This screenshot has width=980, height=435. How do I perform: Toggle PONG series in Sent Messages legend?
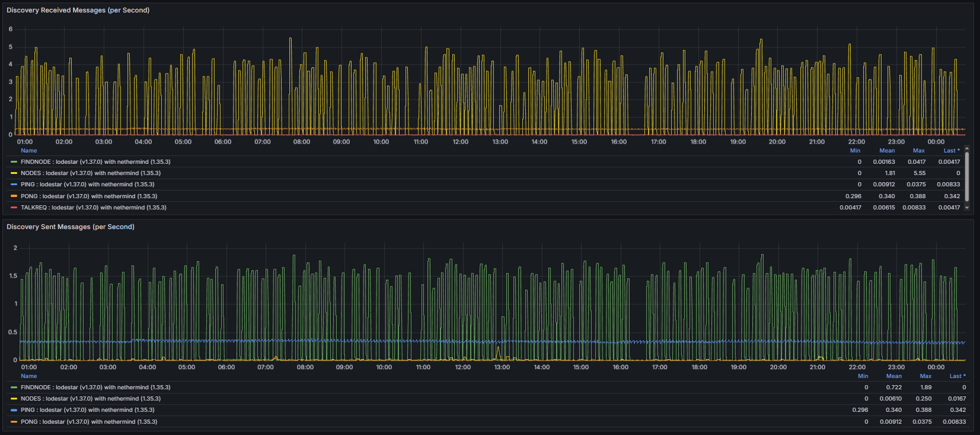click(x=88, y=422)
